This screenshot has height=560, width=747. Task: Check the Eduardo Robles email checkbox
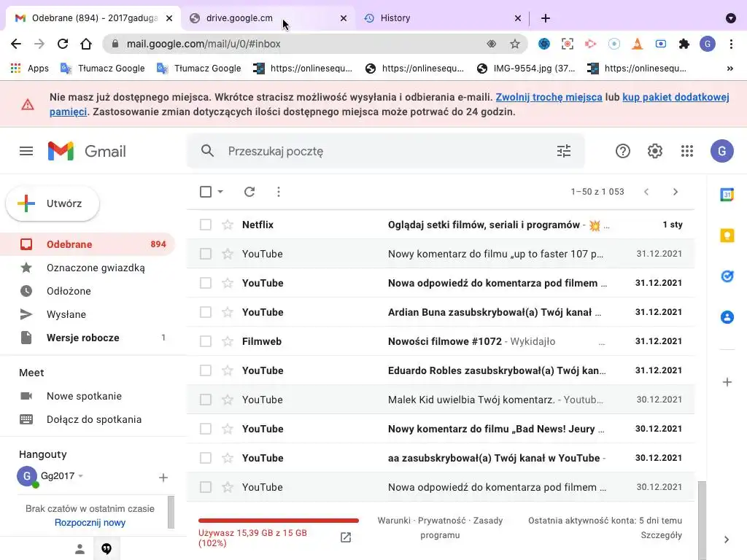click(x=206, y=370)
